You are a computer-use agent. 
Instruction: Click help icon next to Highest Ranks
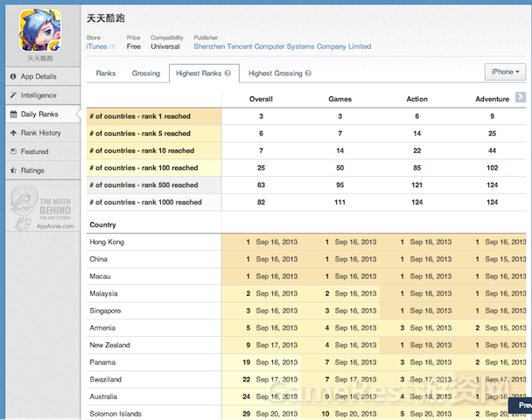[227, 73]
